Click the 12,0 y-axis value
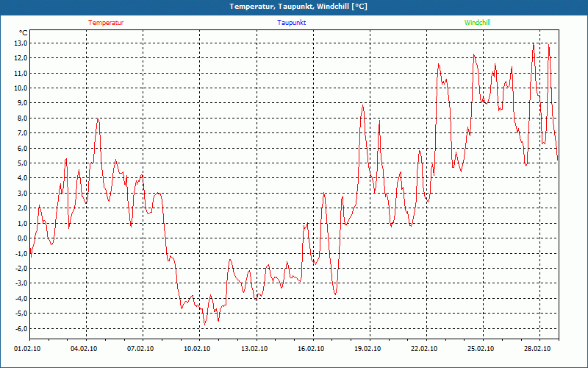Viewport: 588px width, 368px height. pos(21,58)
